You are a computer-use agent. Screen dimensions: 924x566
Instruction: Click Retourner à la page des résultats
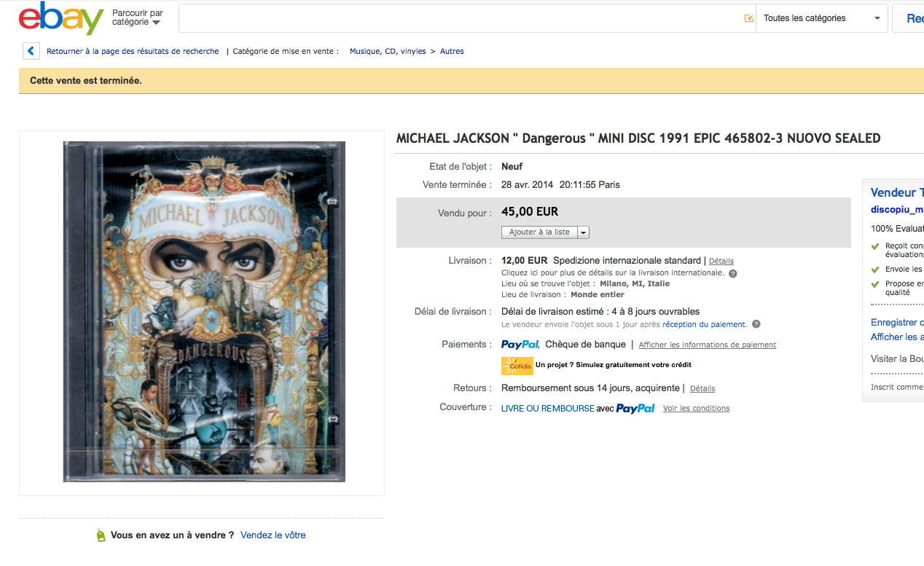133,51
